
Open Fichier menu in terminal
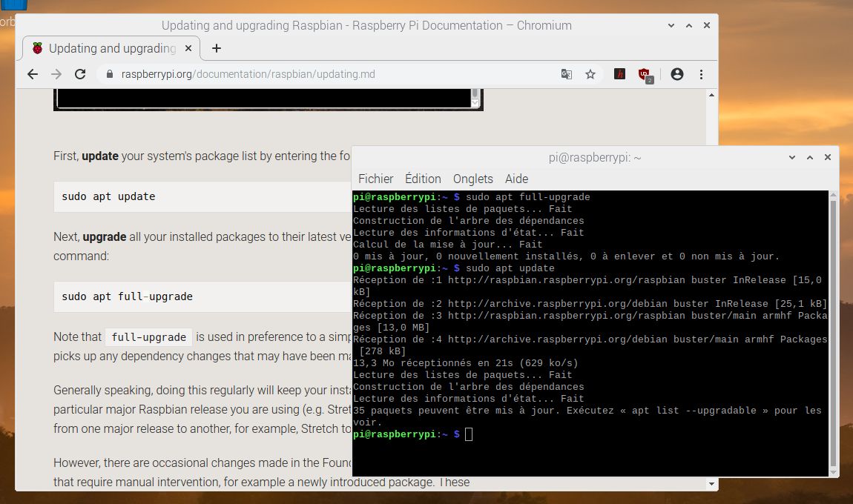(x=376, y=179)
